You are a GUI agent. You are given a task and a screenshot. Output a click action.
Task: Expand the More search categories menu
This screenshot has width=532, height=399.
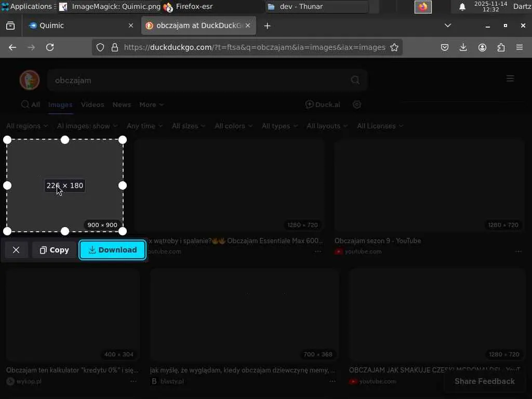coord(151,105)
